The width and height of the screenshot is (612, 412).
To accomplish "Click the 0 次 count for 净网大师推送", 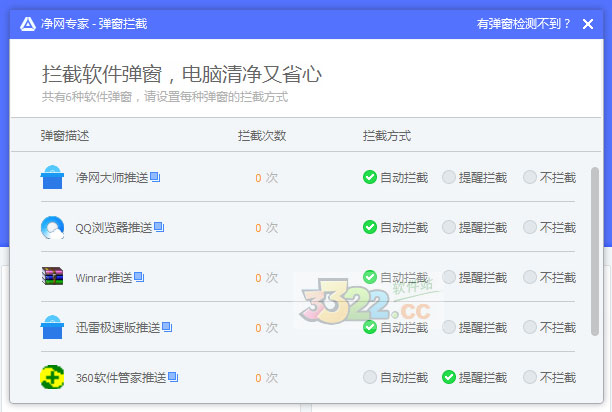I will [x=267, y=178].
